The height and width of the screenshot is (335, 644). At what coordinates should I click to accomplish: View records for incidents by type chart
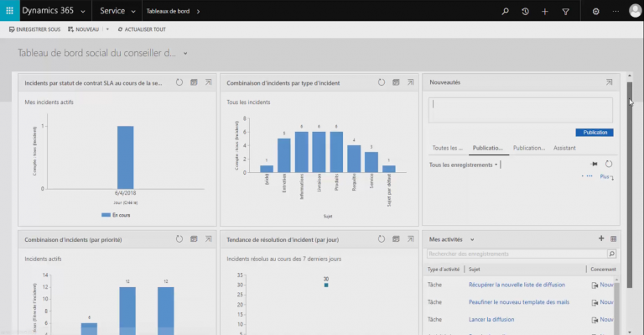tap(396, 82)
